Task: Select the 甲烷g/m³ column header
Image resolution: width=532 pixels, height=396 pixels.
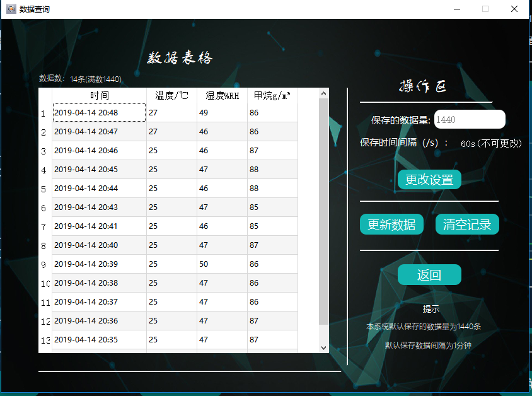Action: pos(271,96)
